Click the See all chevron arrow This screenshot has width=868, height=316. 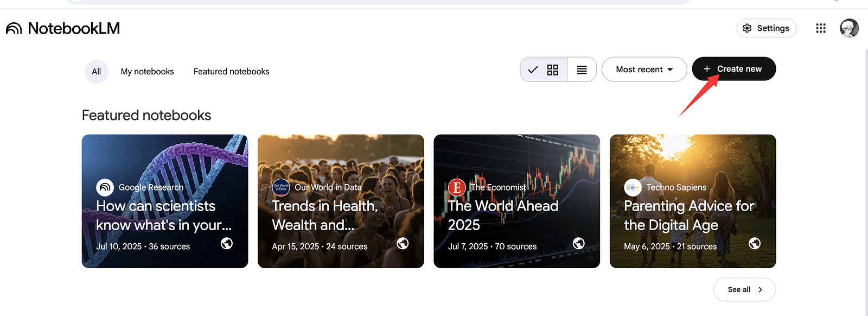[760, 289]
